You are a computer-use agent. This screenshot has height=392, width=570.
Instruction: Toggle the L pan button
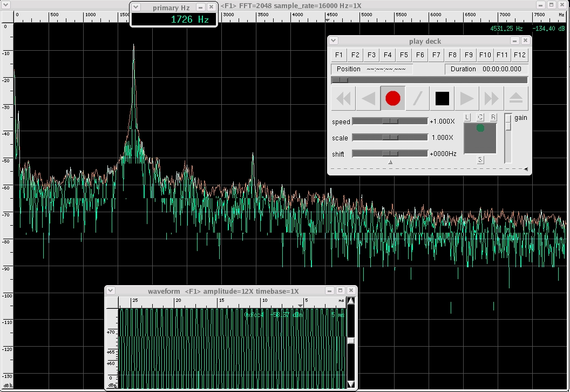pos(467,117)
